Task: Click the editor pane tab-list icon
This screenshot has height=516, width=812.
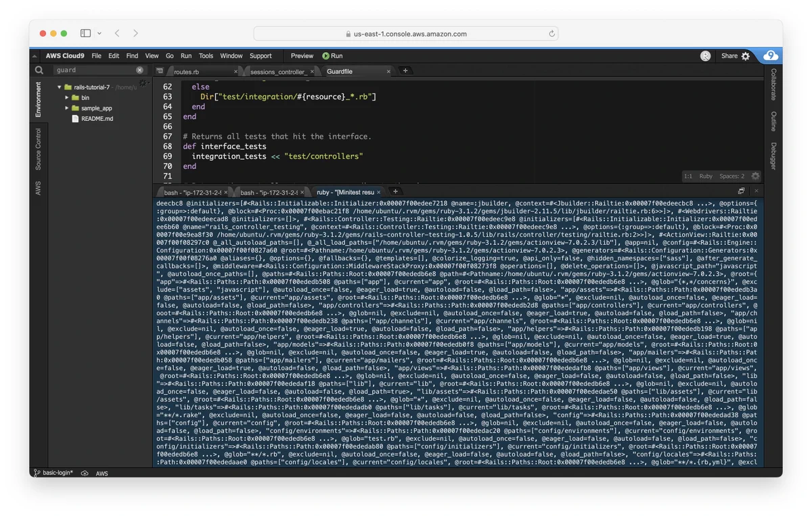Action: coord(160,71)
